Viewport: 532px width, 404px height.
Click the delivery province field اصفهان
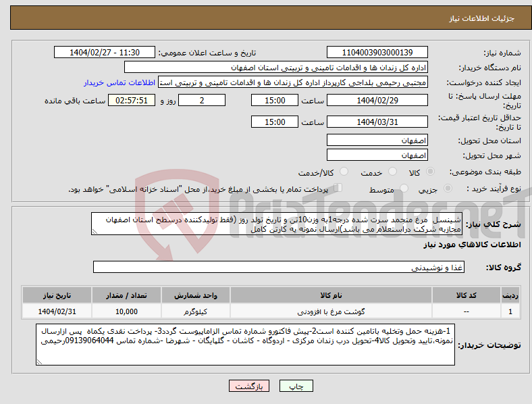[x=377, y=140]
